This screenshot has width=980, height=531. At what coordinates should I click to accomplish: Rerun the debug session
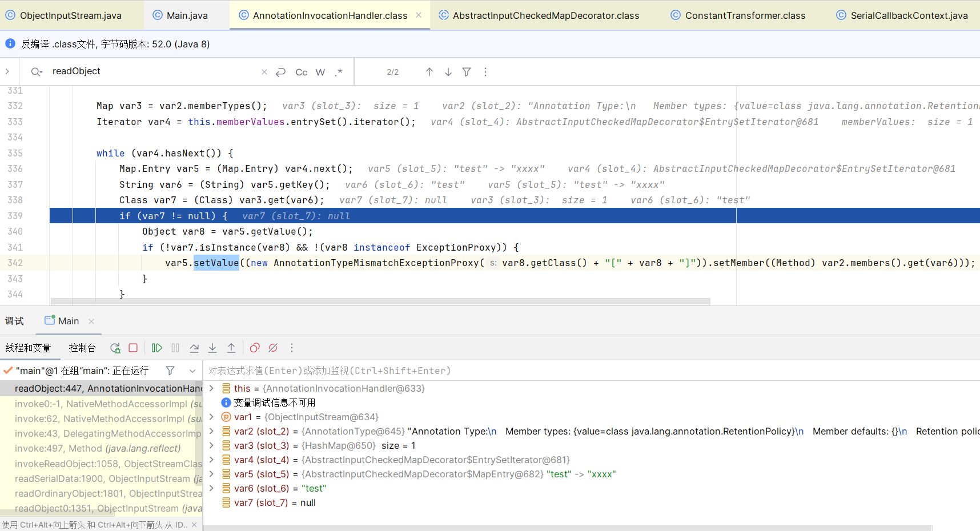click(115, 348)
